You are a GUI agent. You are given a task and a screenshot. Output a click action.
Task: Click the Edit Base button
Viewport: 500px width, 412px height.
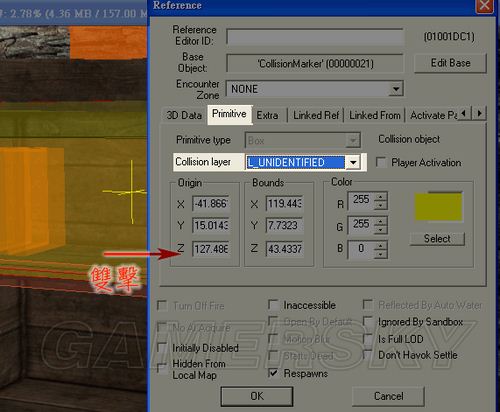tap(450, 63)
